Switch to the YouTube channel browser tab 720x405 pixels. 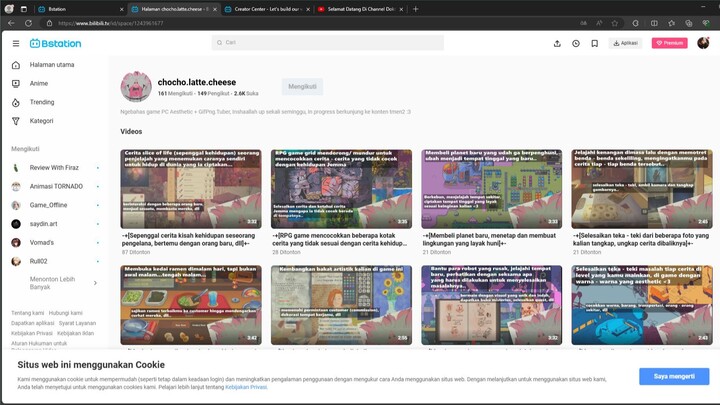coord(357,9)
